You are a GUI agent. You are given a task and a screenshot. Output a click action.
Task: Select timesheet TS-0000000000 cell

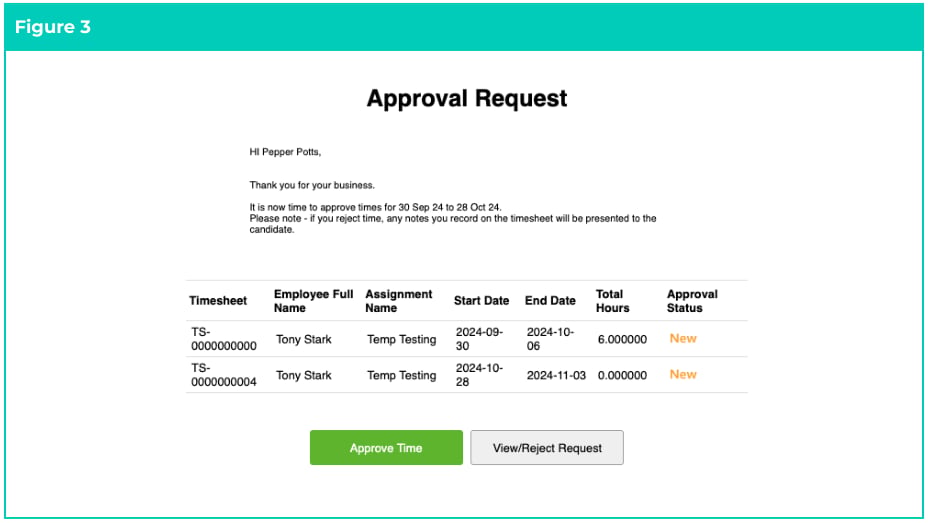click(224, 339)
